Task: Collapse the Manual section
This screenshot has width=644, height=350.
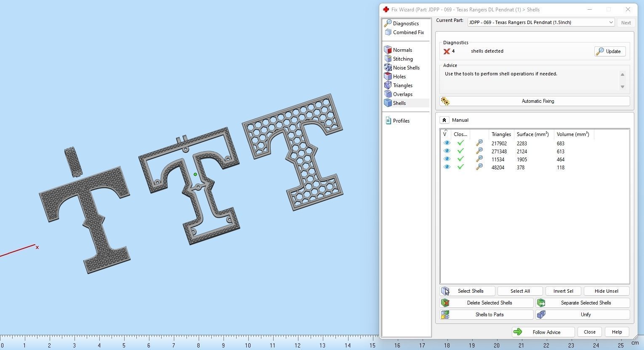Action: point(444,120)
